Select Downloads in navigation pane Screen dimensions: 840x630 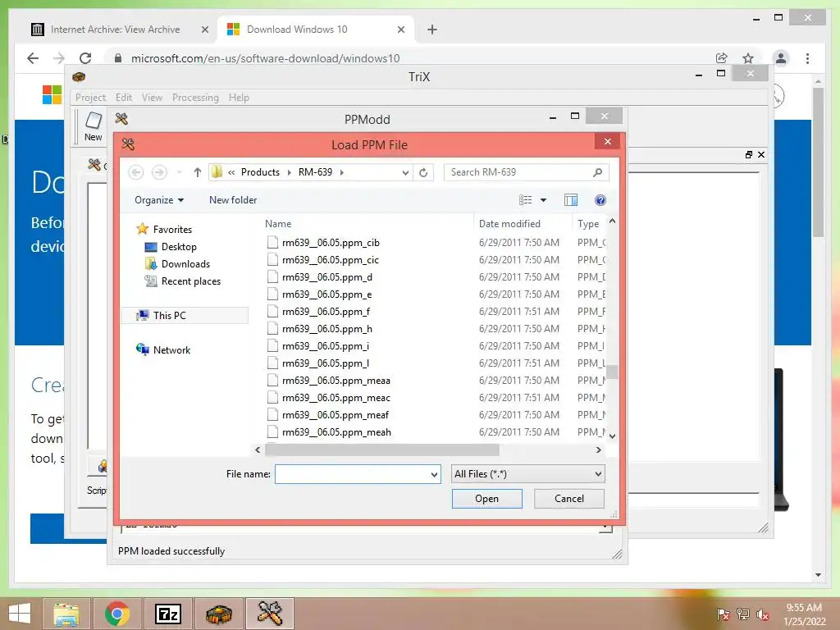tap(185, 263)
